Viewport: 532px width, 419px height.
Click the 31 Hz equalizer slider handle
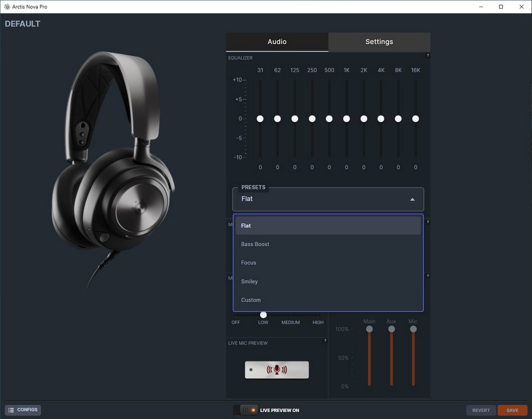260,119
